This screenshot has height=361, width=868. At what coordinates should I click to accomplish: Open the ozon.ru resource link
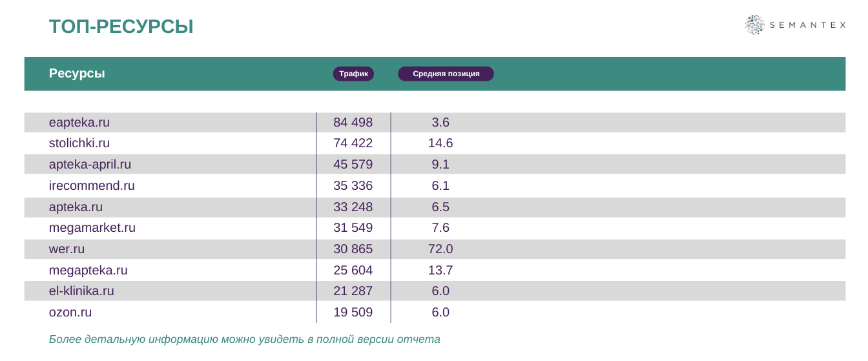pos(70,313)
